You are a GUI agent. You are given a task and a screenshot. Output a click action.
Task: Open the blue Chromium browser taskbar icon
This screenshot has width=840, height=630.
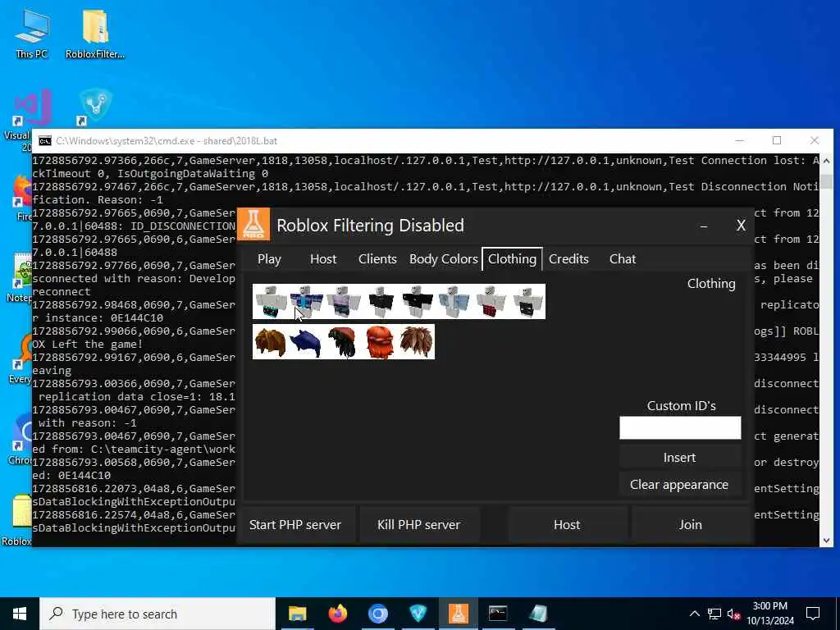tap(377, 614)
